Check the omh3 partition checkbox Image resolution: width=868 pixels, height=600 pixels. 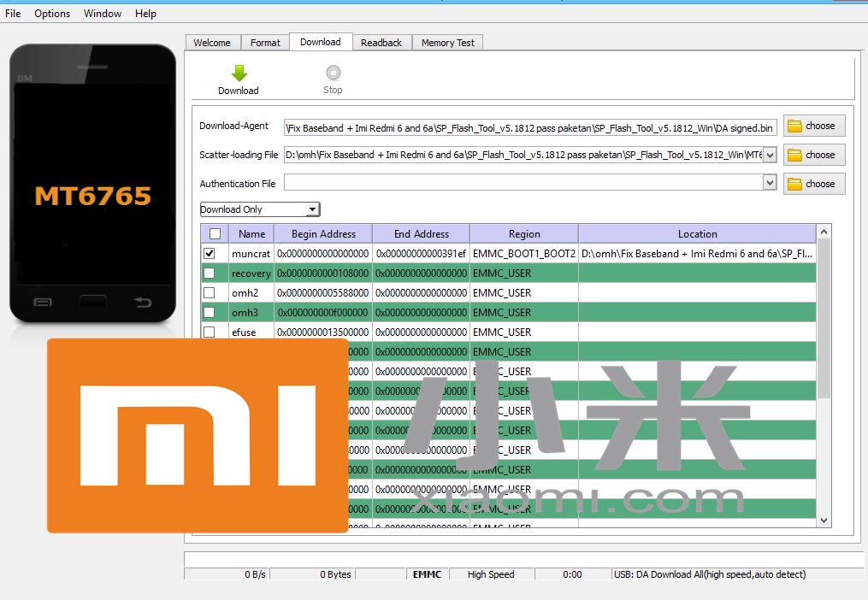point(210,312)
